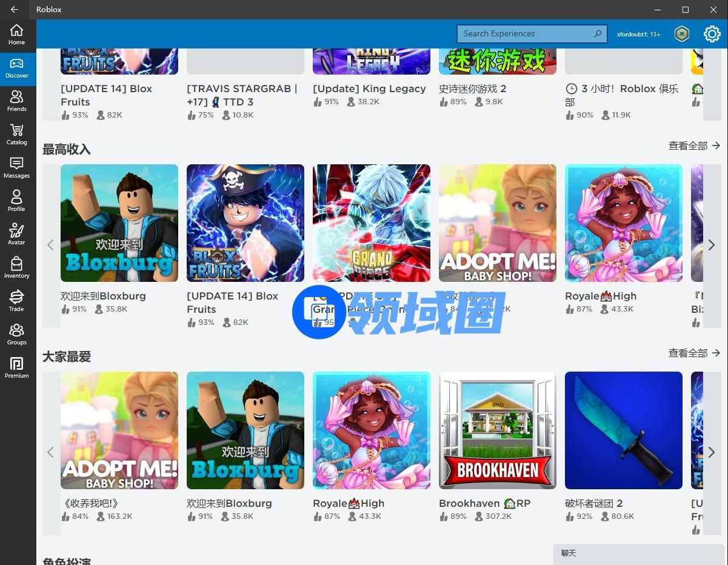Click 查看全部 link for 最高收入
The height and width of the screenshot is (565, 728).
tap(693, 146)
